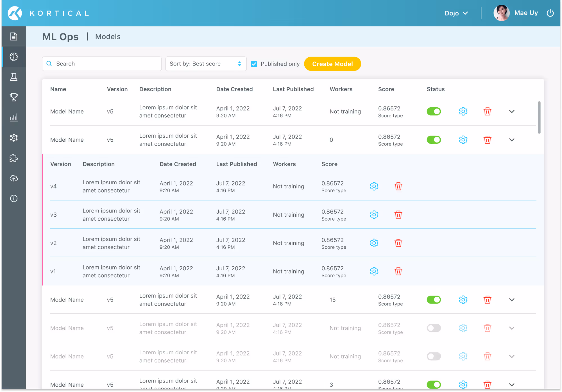562x392 pixels.
Task: Delete version v2 with trash icon
Action: (398, 243)
